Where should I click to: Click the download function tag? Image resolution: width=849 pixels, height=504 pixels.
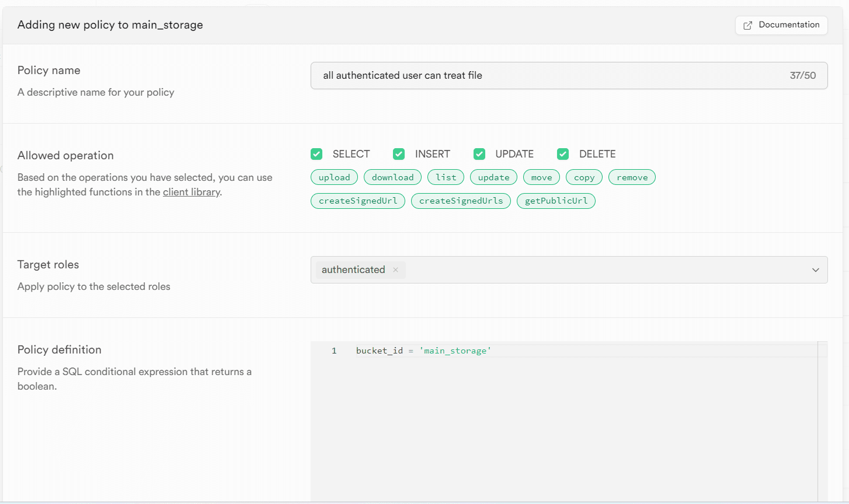(x=392, y=177)
